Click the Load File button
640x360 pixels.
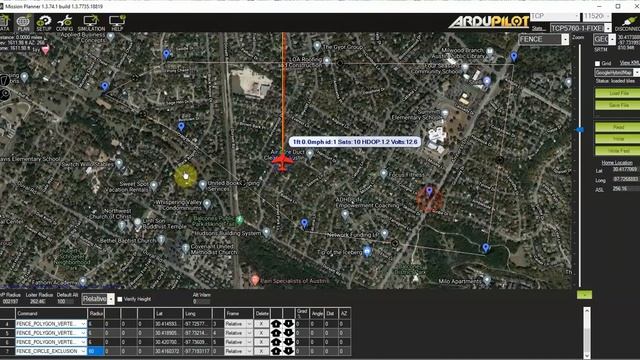618,93
